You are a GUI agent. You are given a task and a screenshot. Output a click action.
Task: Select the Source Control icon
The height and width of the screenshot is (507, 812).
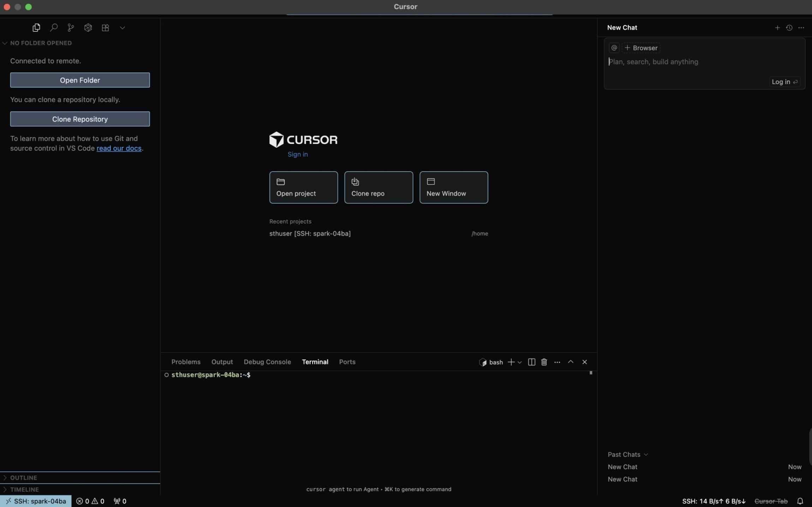[x=71, y=28]
